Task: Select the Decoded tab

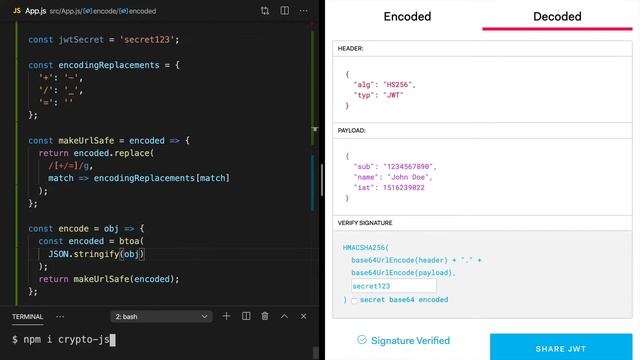Action: pyautogui.click(x=557, y=16)
